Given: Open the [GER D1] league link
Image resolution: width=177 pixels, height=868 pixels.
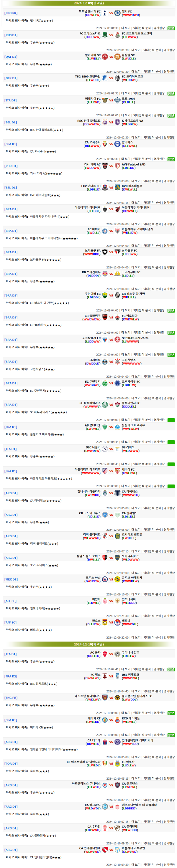Looking at the screenshot, I should coord(11,78).
